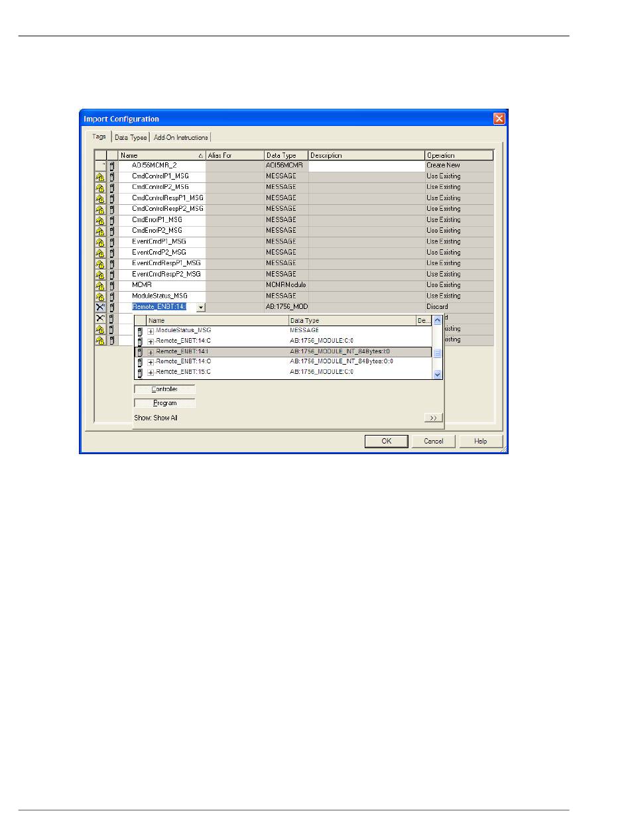Viewport: 630px width, 840px height.
Task: Click the warning icon beside CmdErrorP2_MSG
Action: pyautogui.click(x=100, y=231)
